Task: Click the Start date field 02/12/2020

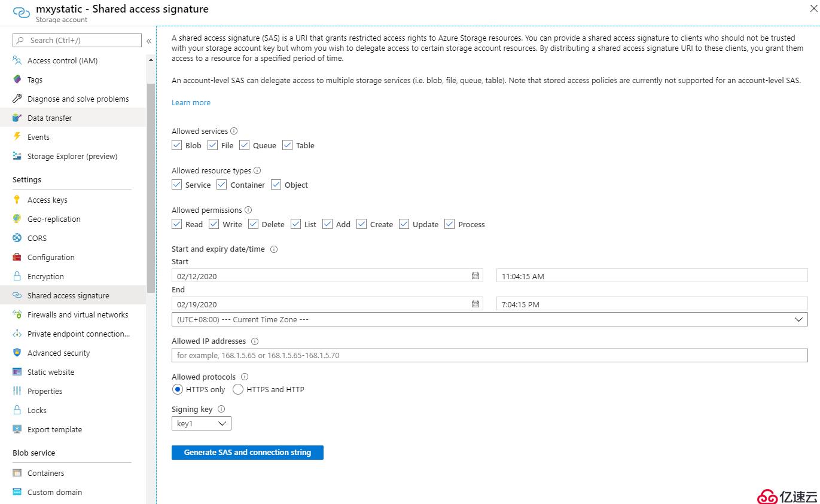Action: pyautogui.click(x=327, y=276)
